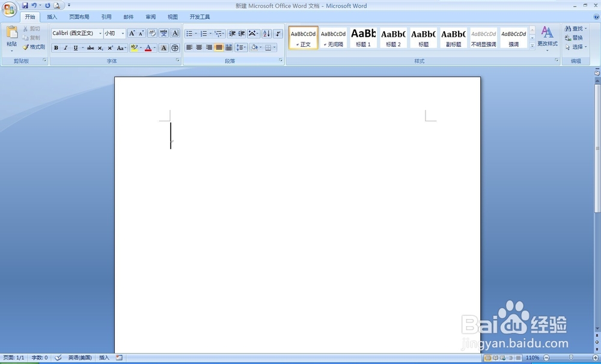Image resolution: width=601 pixels, height=364 pixels.
Task: Insert enclosed character (circled 字)
Action: [175, 48]
